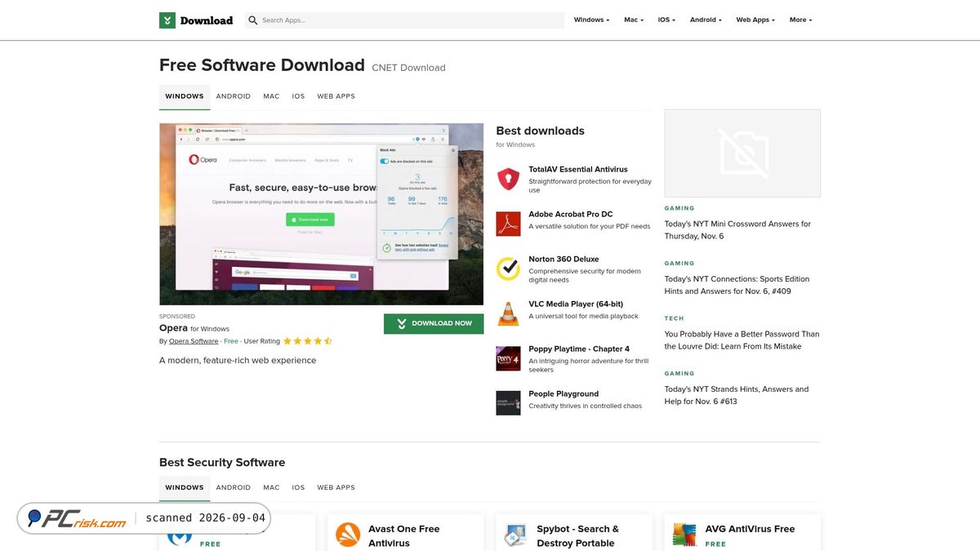Open the Windows dropdown in the header
The image size is (980, 551).
(591, 20)
